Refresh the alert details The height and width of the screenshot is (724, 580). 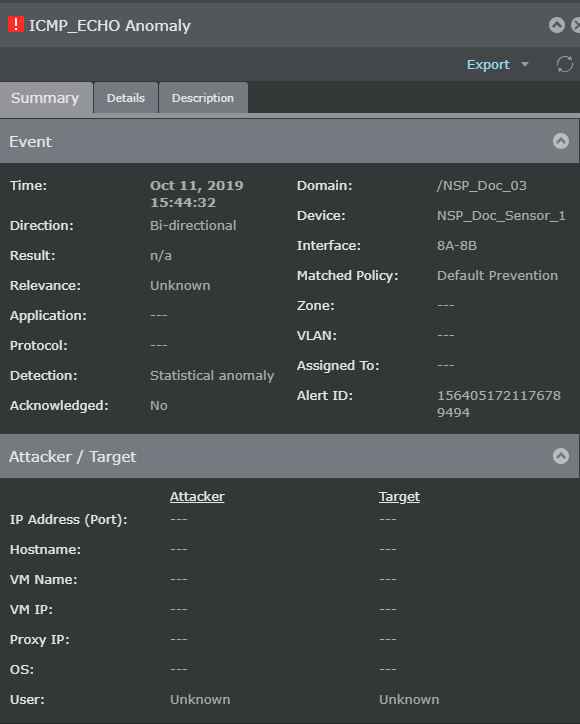(x=564, y=64)
